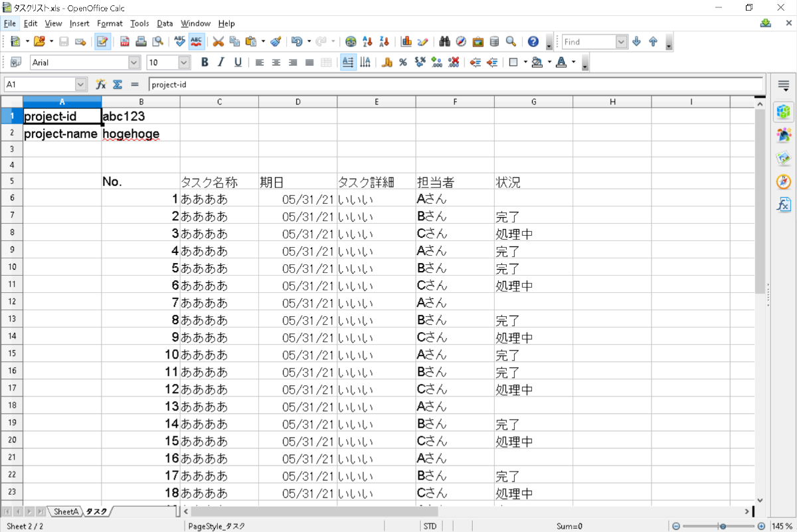Click the Cut scissors icon
The image size is (797, 532).
click(x=218, y=41)
